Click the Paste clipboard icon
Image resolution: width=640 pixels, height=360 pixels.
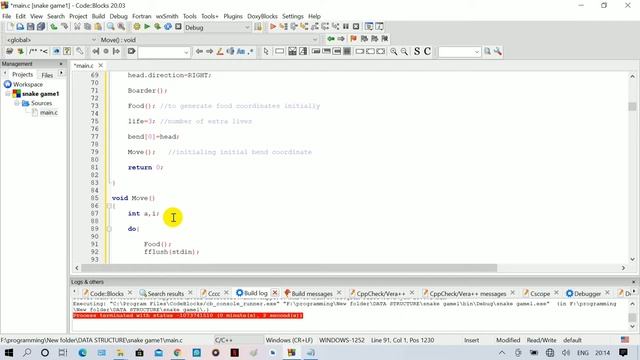pos(98,27)
